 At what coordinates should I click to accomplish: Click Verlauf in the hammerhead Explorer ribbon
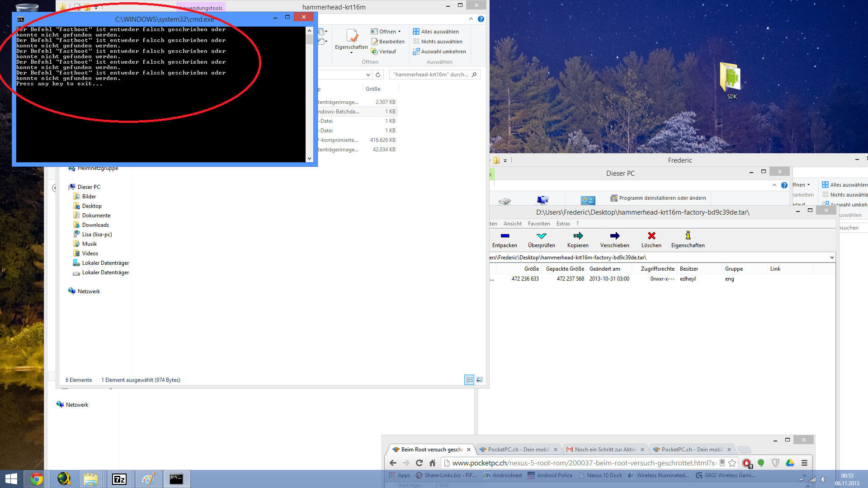tap(383, 52)
